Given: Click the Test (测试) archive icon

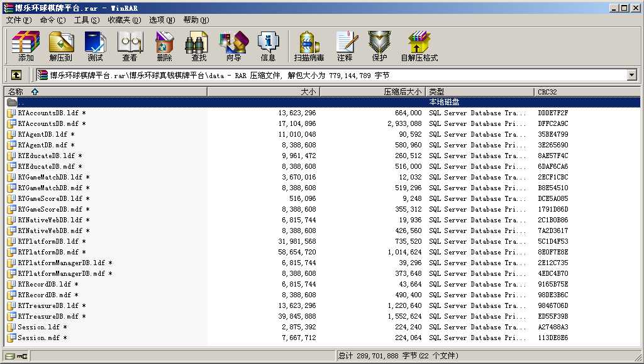Looking at the screenshot, I should click(x=96, y=46).
